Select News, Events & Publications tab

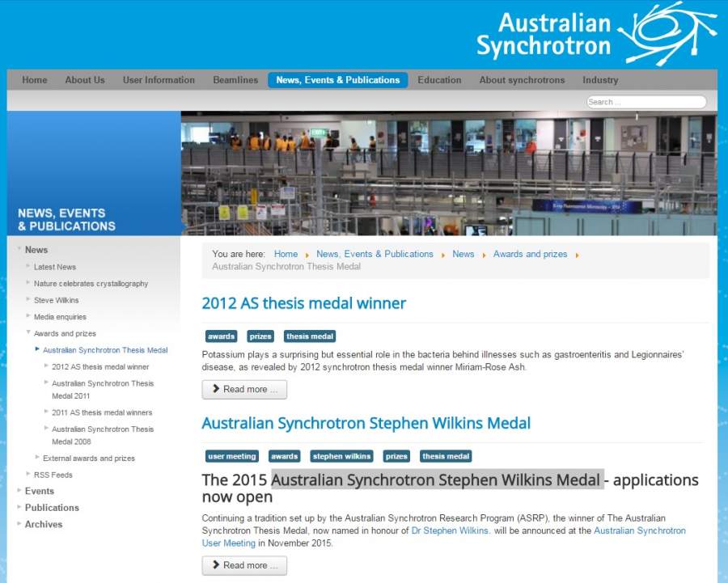338,80
